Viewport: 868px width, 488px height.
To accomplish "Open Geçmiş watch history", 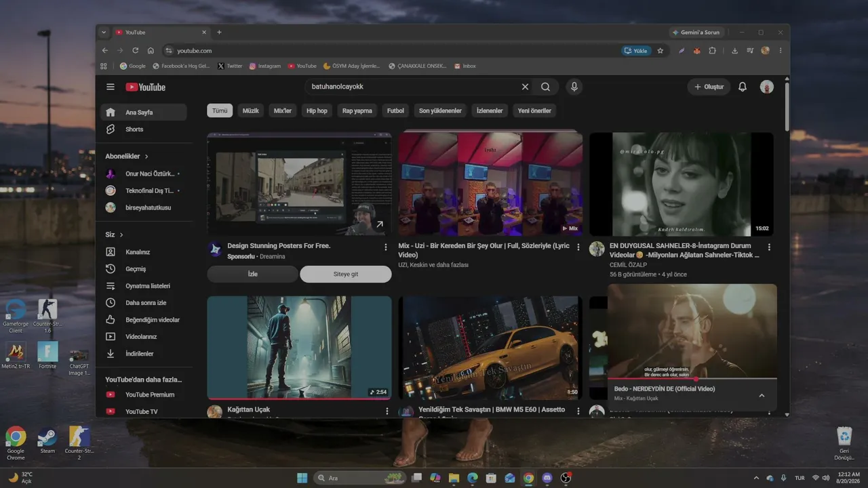I will point(144,269).
